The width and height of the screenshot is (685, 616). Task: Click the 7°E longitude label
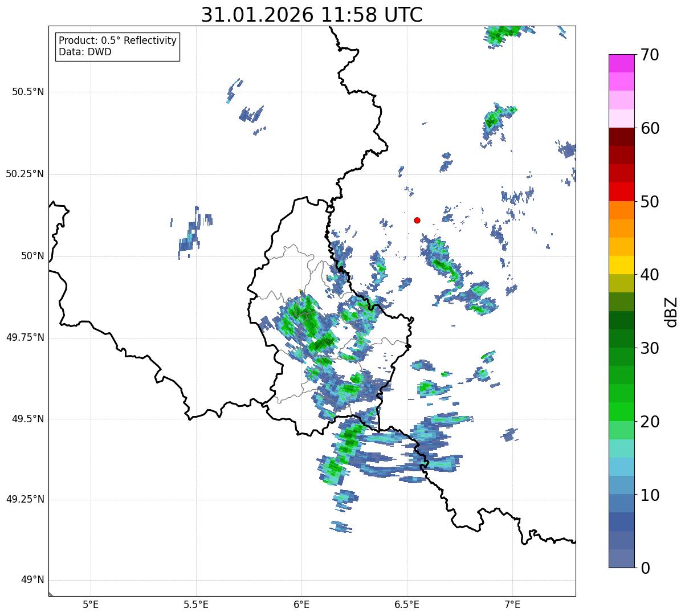(x=512, y=604)
